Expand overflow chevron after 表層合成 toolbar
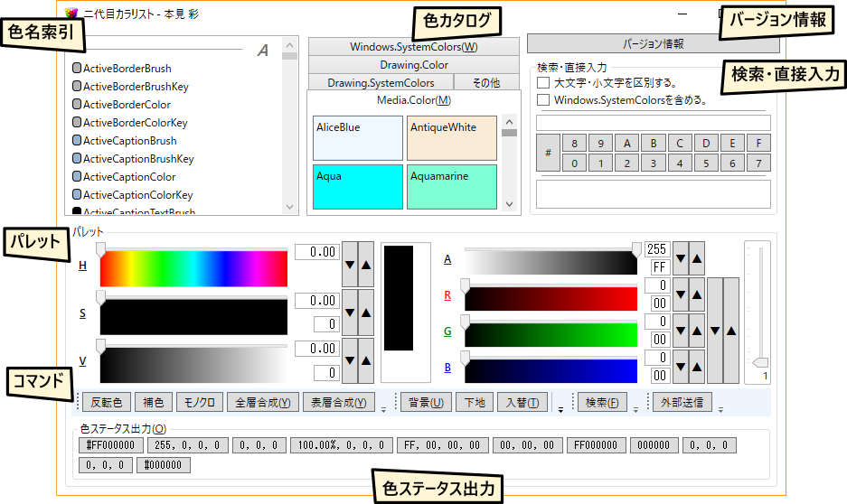 tap(383, 410)
